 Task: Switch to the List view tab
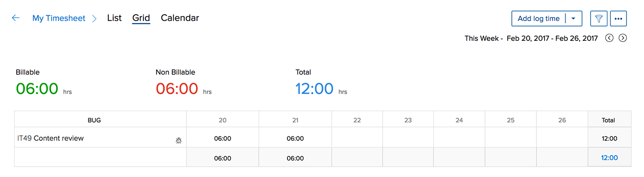click(115, 18)
